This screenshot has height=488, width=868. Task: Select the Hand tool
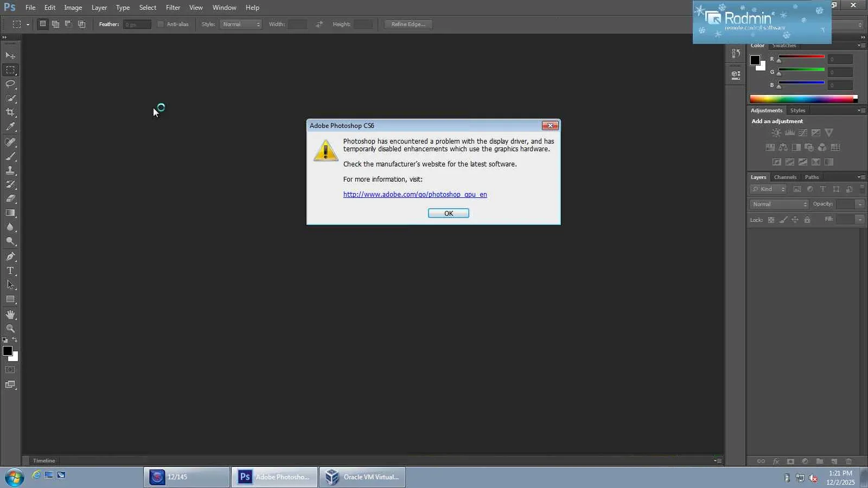pyautogui.click(x=10, y=314)
